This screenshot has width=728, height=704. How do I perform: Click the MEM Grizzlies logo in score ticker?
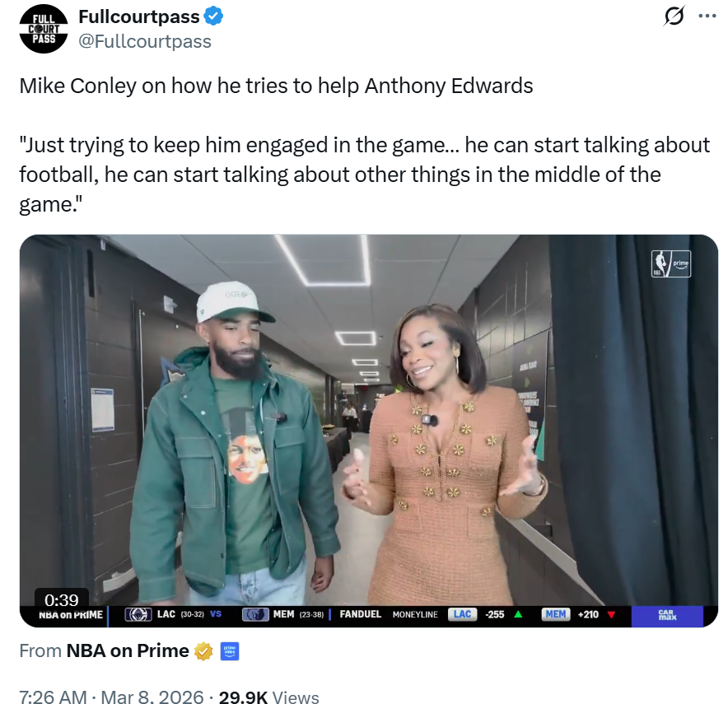pos(255,614)
